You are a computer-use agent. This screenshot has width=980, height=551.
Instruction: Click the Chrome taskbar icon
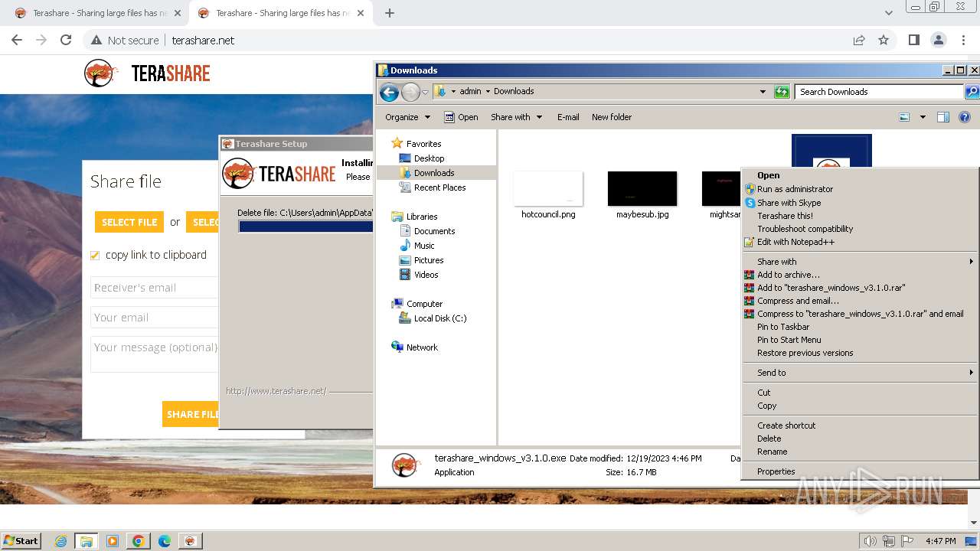[x=139, y=541]
